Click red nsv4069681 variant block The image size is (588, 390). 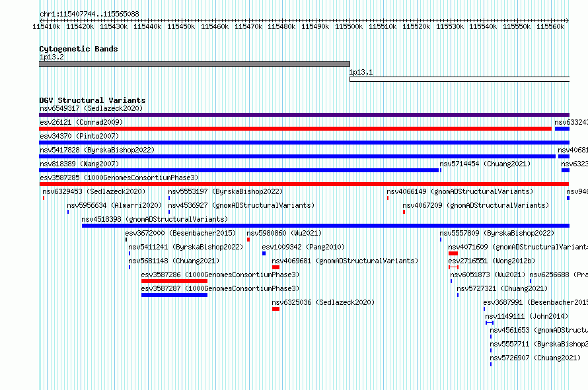276,267
